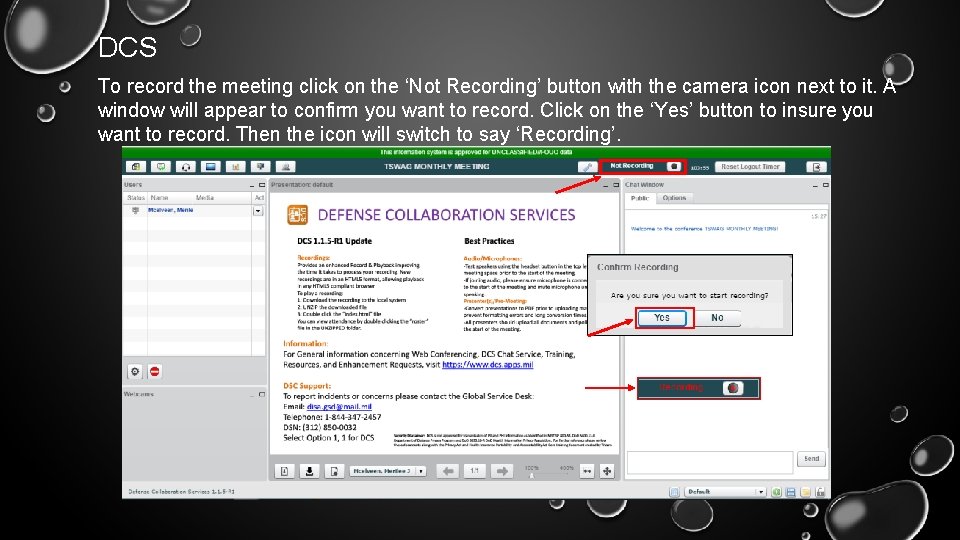Click the 1/1 slide page indicator
The width and height of the screenshot is (960, 540).
tap(474, 471)
